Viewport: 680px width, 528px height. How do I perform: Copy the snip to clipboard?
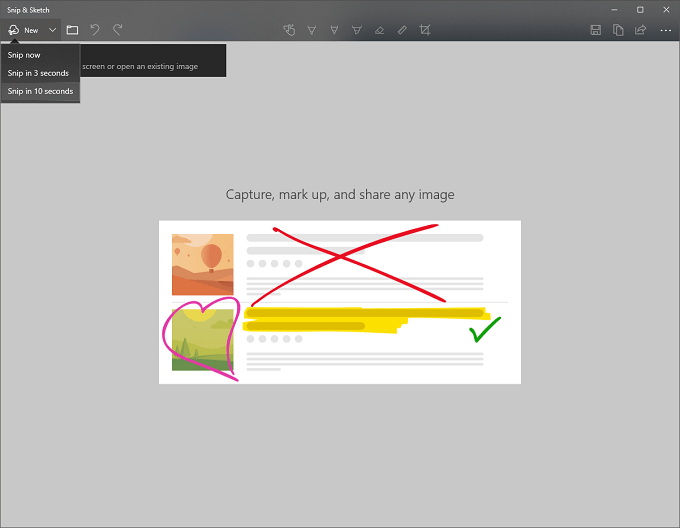pos(618,30)
